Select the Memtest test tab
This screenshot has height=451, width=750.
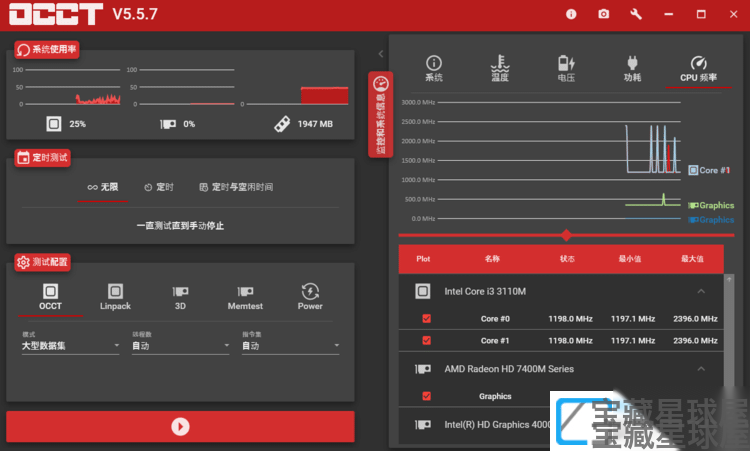pos(245,297)
